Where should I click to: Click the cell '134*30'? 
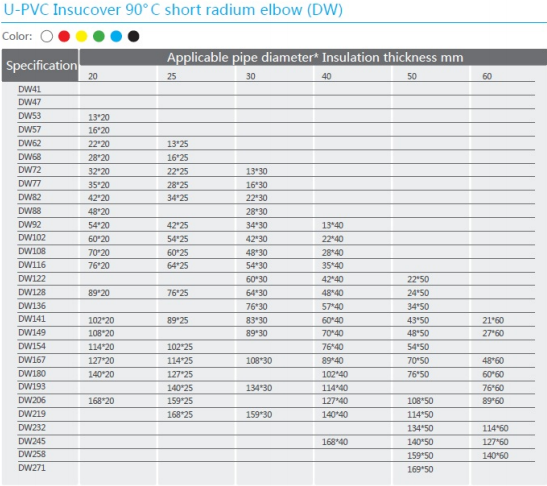[259, 388]
